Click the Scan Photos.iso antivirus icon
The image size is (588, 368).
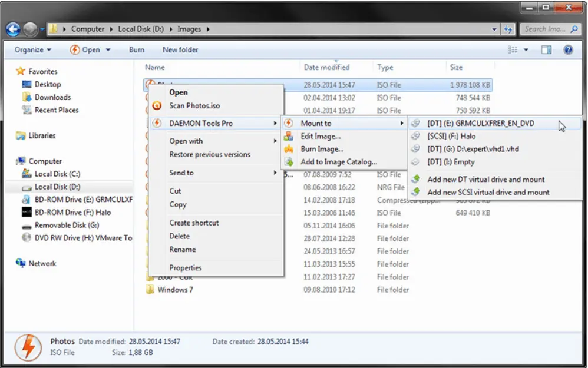[157, 106]
